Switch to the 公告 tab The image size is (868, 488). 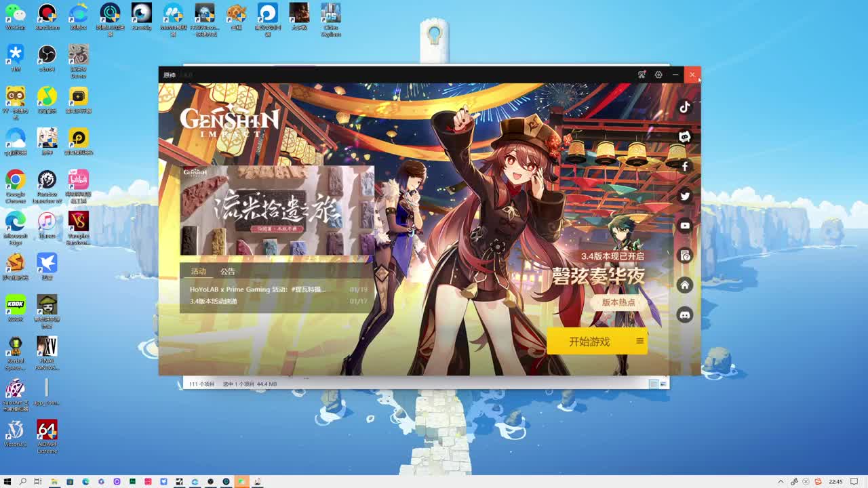click(x=227, y=271)
